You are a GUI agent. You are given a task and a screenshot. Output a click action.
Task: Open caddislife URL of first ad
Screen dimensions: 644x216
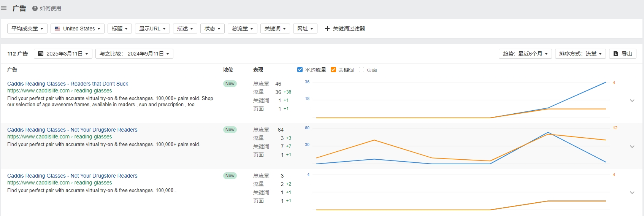(x=60, y=91)
